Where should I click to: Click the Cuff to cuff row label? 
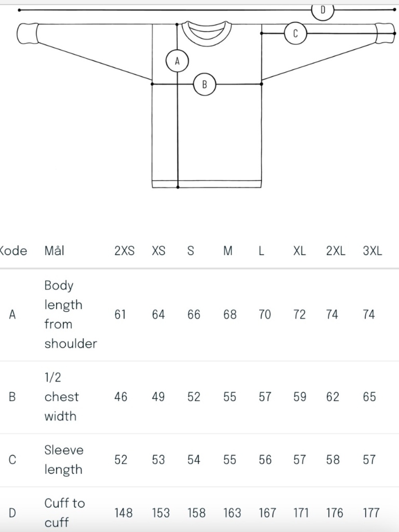(65, 512)
